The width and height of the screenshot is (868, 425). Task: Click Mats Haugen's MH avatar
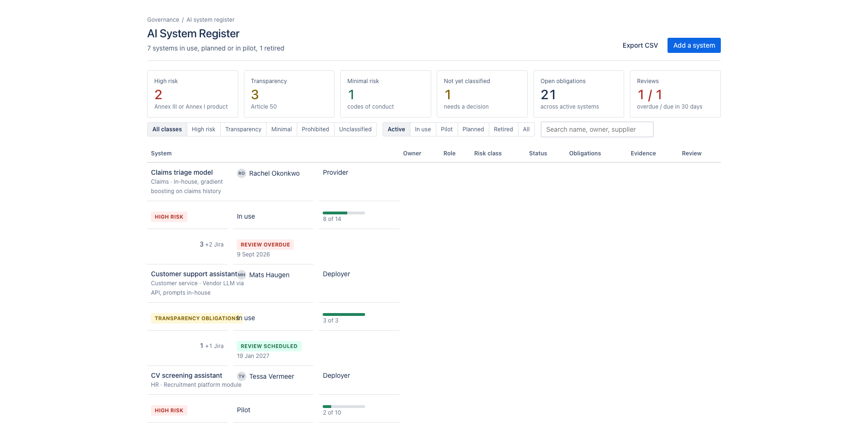(242, 275)
